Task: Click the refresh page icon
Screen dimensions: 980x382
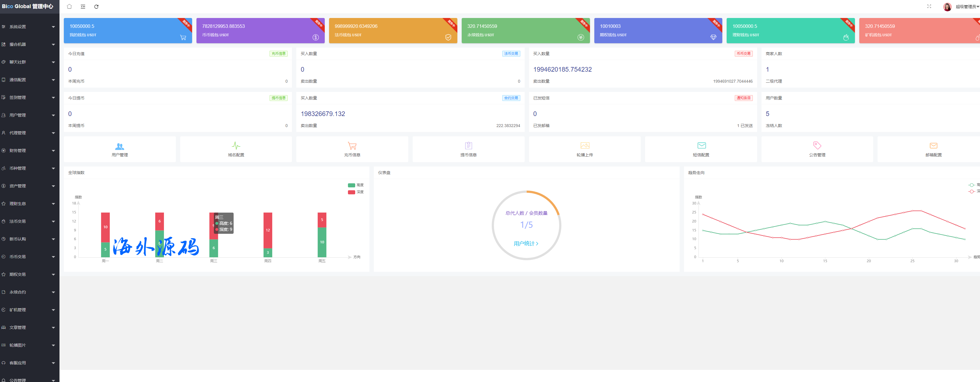Action: pos(96,6)
